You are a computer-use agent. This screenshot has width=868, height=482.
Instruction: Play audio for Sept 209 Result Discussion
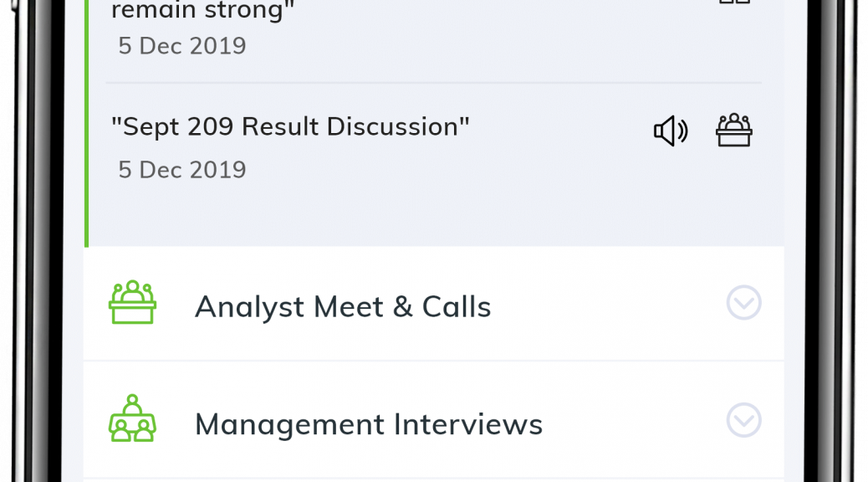coord(671,131)
